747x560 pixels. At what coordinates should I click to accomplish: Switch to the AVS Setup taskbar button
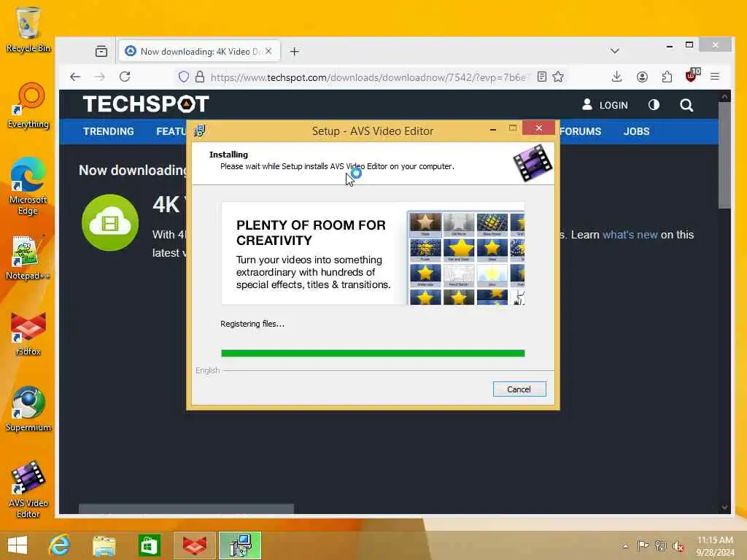240,545
